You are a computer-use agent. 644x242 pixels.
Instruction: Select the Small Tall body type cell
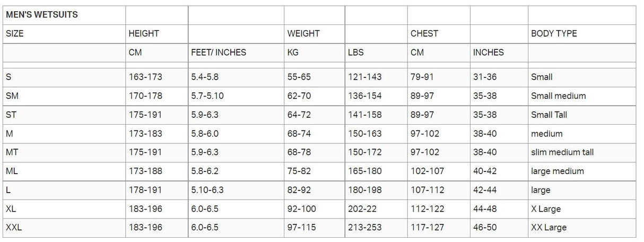(549, 115)
